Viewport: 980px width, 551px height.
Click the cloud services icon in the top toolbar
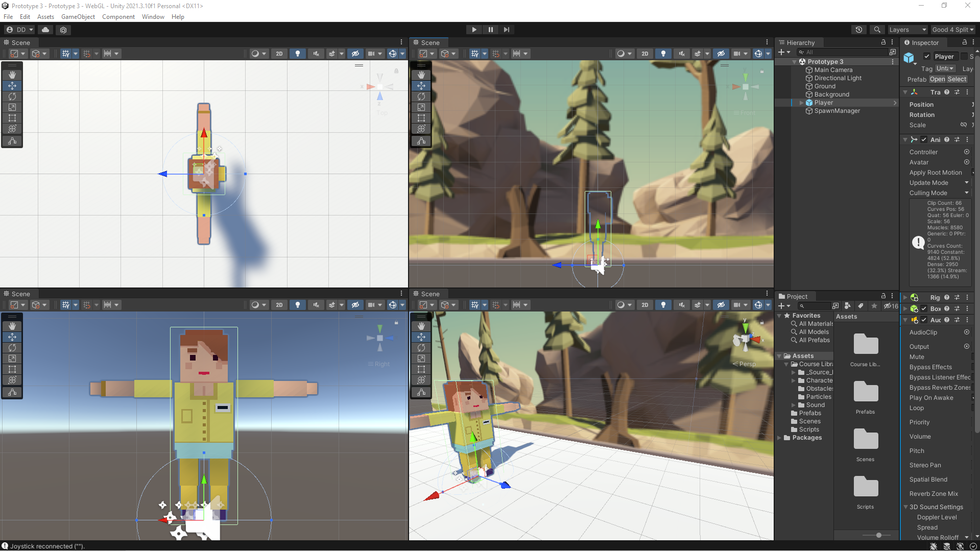45,30
